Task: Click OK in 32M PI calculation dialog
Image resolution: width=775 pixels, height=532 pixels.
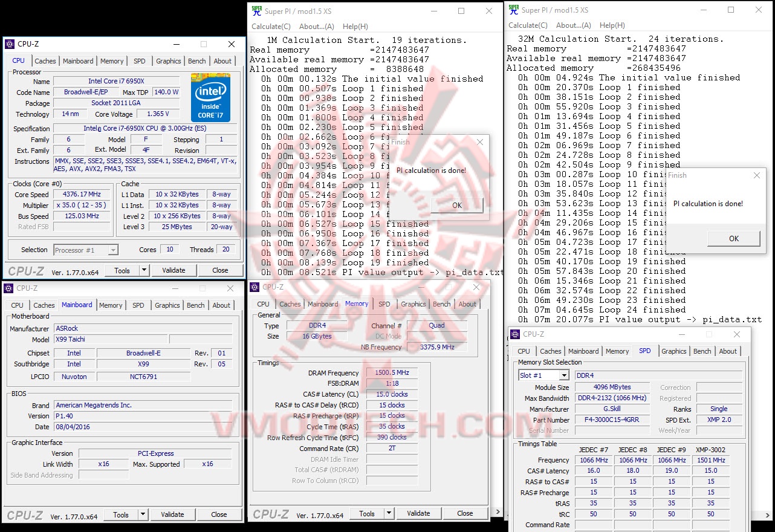Action: [x=734, y=238]
